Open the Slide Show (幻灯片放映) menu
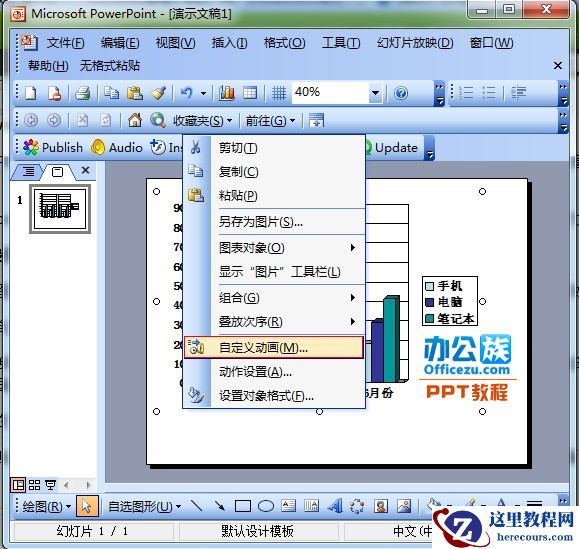The image size is (579, 549). [x=415, y=43]
